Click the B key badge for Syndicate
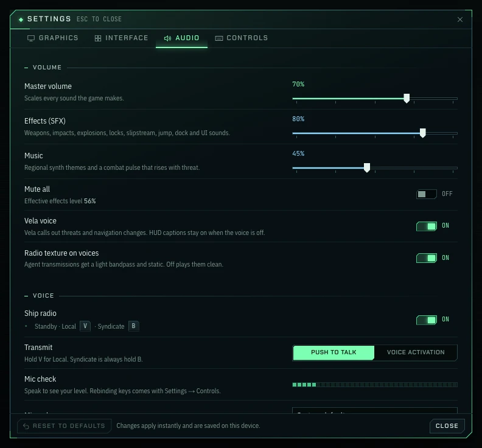Screen dimensions: 482x448 click(134, 326)
